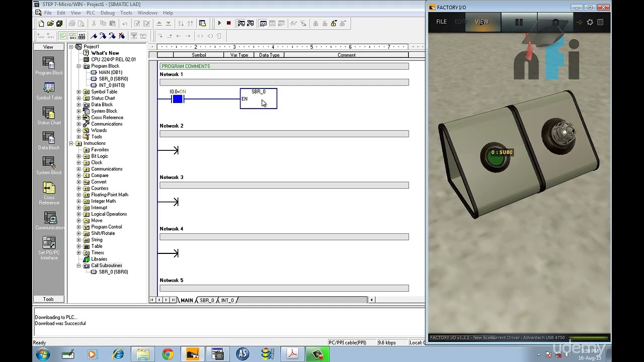Image resolution: width=644 pixels, height=362 pixels.
Task: Click the Windows Start button
Action: (43, 354)
